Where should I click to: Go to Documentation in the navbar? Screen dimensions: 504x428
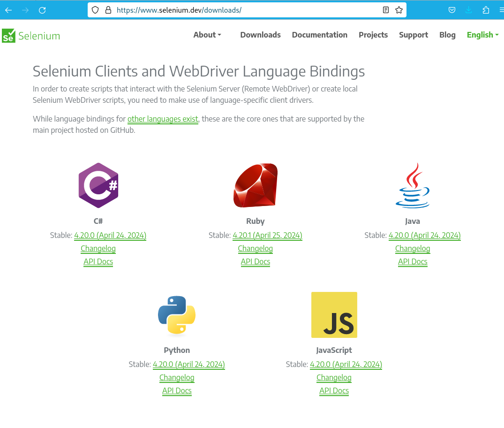coord(319,35)
